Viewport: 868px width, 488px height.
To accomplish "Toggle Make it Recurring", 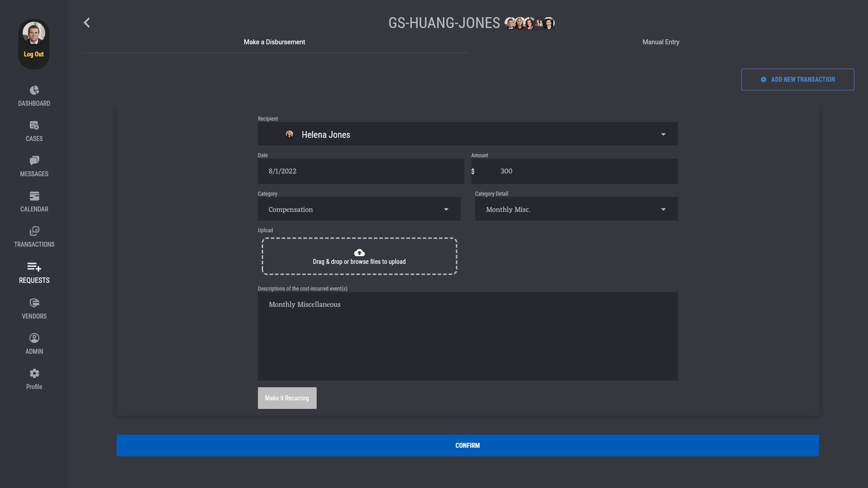I will 287,398.
